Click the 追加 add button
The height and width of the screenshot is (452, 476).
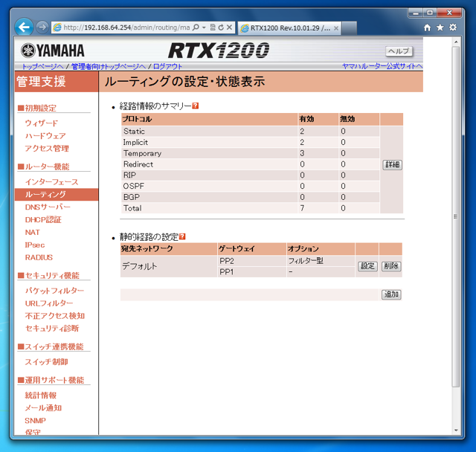pyautogui.click(x=391, y=294)
